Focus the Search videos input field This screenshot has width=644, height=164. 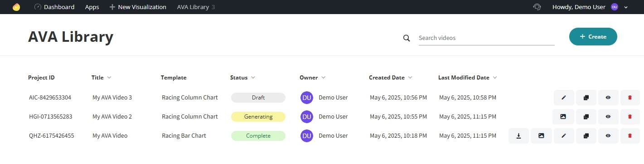click(x=486, y=38)
